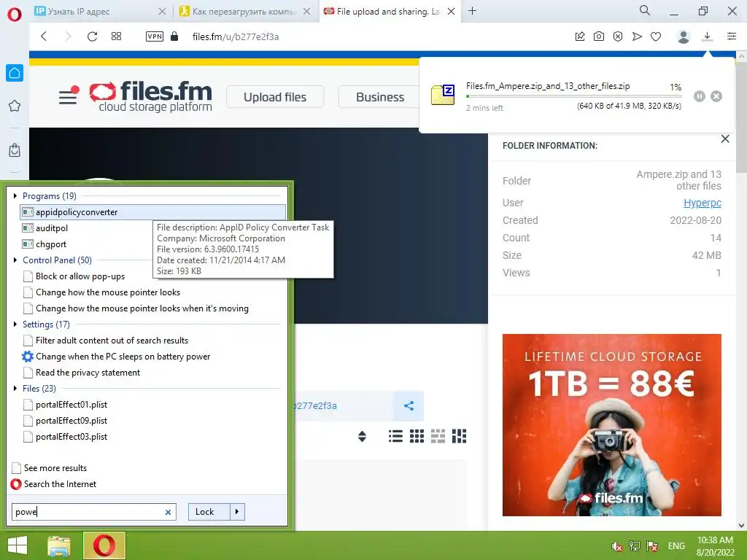
Task: Click the padlock site security icon
Action: pos(174,36)
